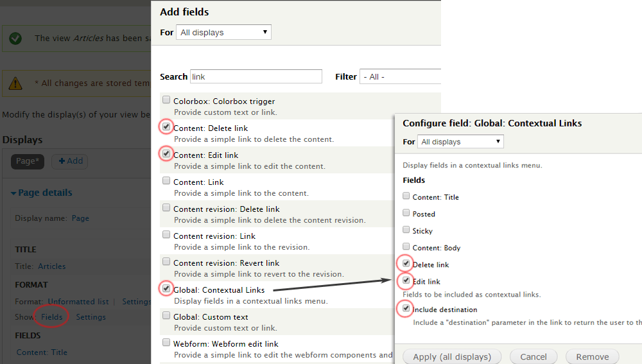Screen dimensions: 642x364
Task: Click the Remove button
Action: pyautogui.click(x=593, y=357)
